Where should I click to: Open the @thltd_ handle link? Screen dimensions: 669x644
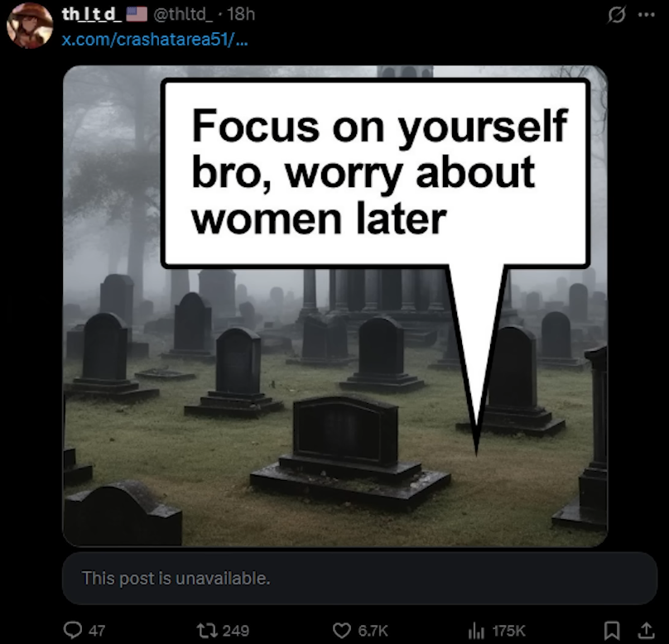(x=183, y=15)
